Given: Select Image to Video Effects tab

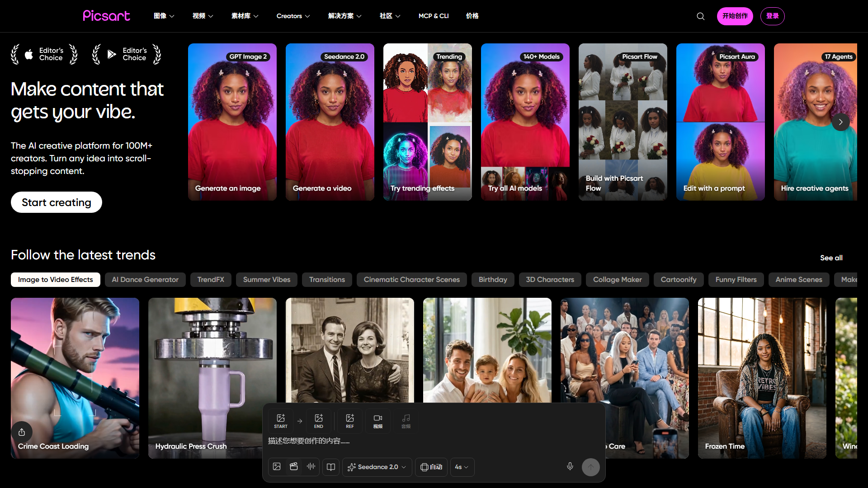Looking at the screenshot, I should 56,280.
